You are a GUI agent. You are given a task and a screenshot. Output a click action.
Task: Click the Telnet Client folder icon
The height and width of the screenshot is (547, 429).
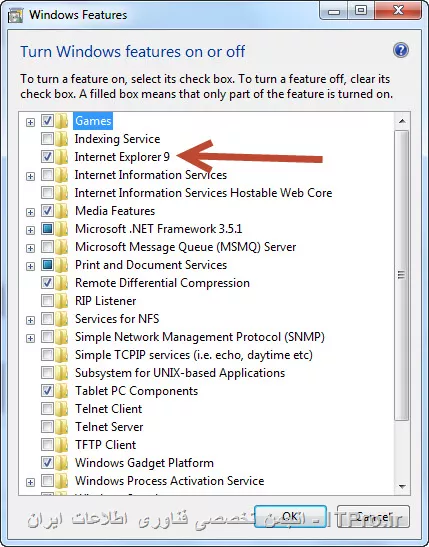(x=61, y=409)
